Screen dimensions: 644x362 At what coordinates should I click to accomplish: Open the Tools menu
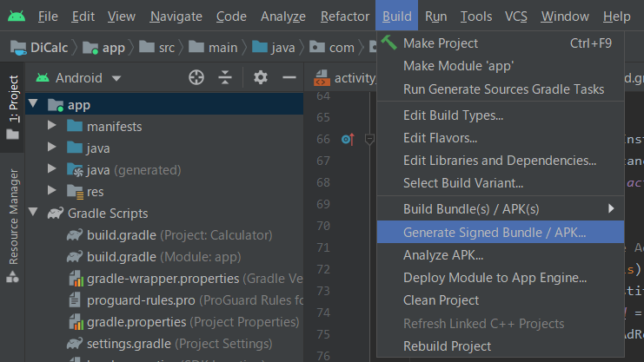pos(476,16)
